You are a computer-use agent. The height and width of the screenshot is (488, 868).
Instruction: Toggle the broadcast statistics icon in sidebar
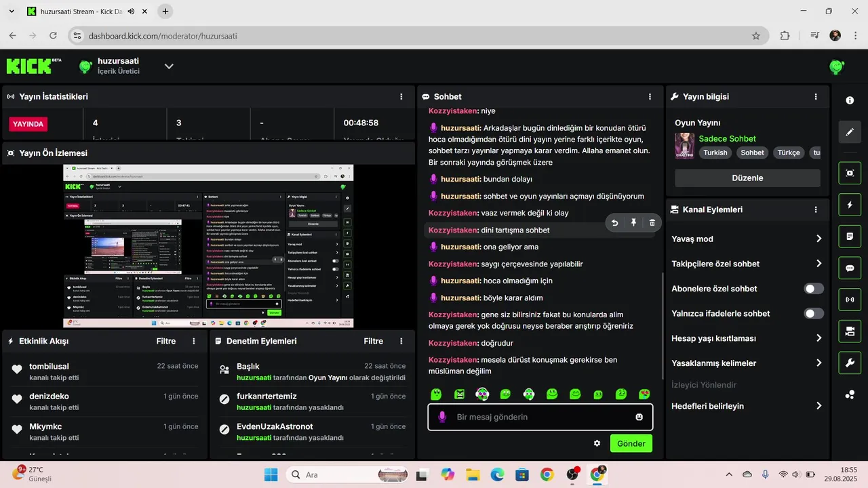click(x=850, y=299)
